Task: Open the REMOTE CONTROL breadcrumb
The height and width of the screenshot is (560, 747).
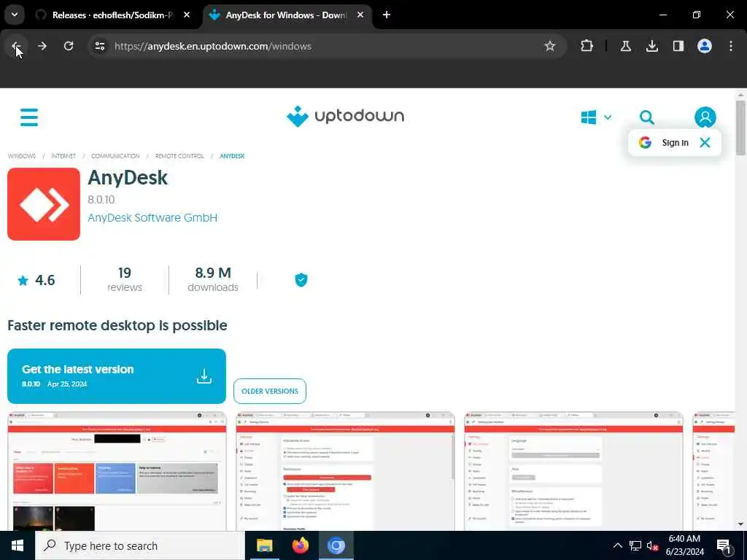Action: (179, 156)
